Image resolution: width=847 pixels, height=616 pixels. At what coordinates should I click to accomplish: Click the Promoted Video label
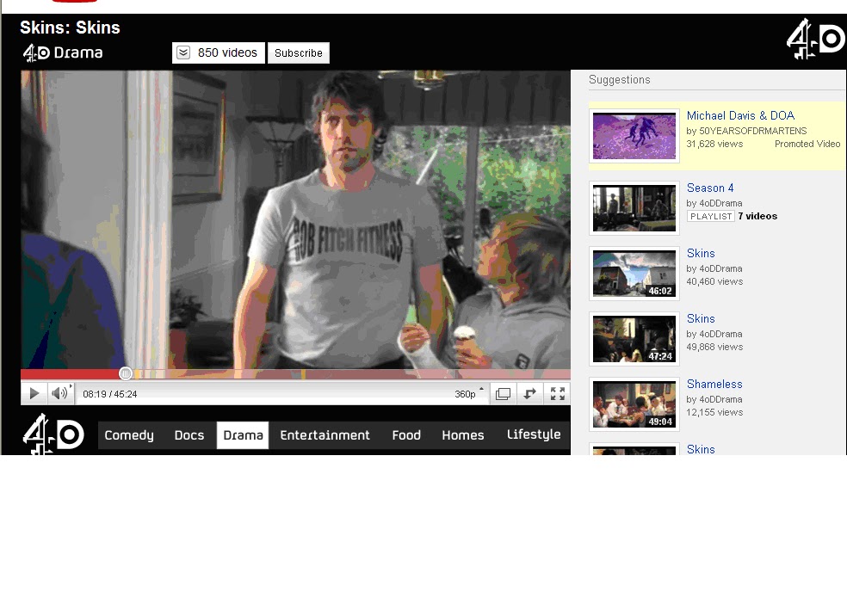pos(807,144)
